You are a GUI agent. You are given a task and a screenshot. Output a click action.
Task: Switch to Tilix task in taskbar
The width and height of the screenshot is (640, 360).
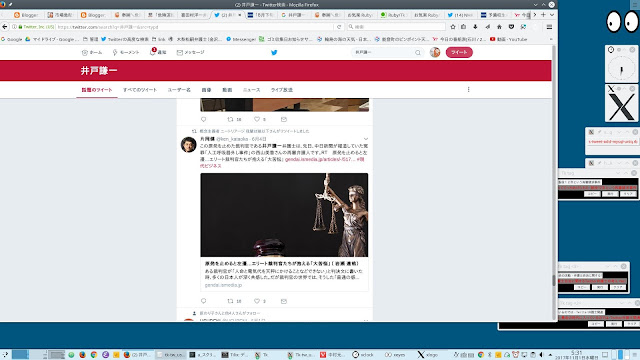tap(235, 355)
